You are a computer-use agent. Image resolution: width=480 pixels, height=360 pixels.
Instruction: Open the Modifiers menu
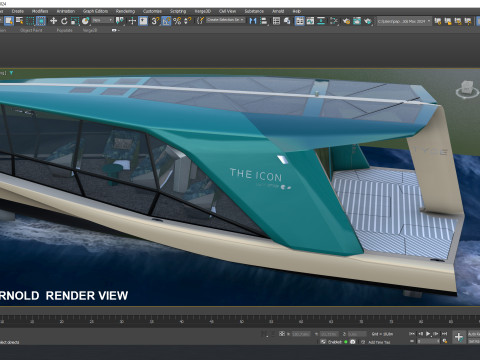pos(40,11)
